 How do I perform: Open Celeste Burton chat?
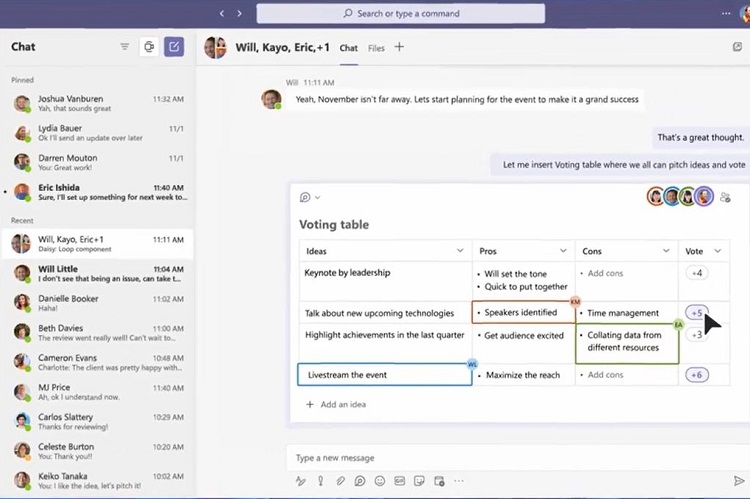tap(98, 452)
